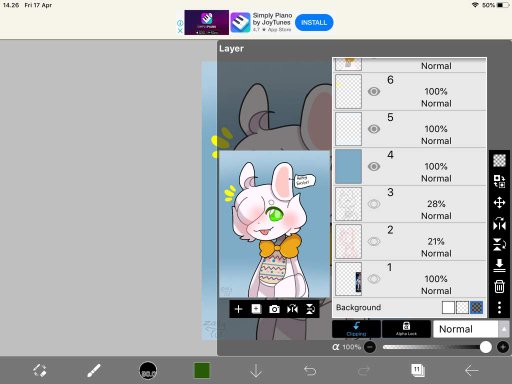Select layer 1 thumbnail
Image resolution: width=512 pixels, height=384 pixels.
(348, 279)
